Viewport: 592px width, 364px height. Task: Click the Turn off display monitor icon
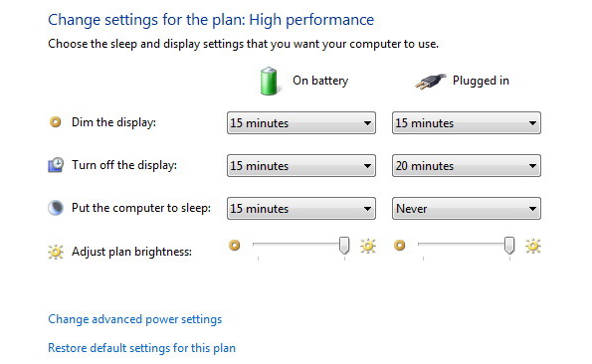point(56,165)
